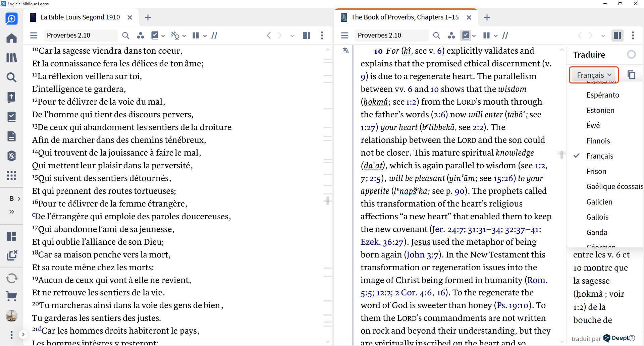Image resolution: width=644 pixels, height=346 pixels.
Task: Go back in Louis Segond panel history
Action: pyautogui.click(x=269, y=36)
